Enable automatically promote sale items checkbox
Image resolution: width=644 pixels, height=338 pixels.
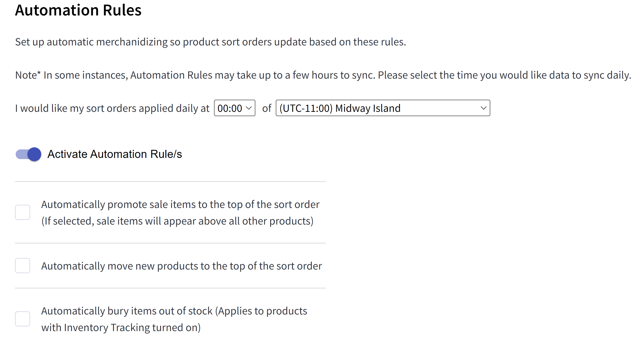tap(23, 212)
